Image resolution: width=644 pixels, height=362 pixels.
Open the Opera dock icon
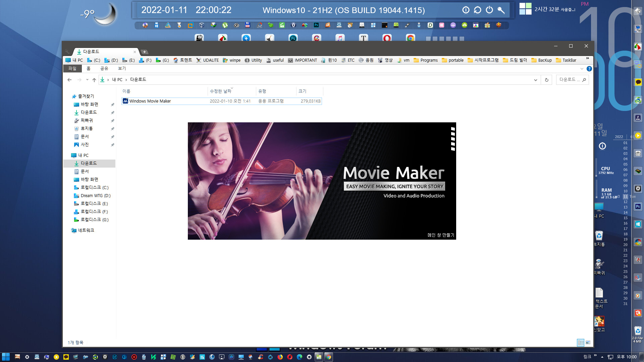click(387, 38)
